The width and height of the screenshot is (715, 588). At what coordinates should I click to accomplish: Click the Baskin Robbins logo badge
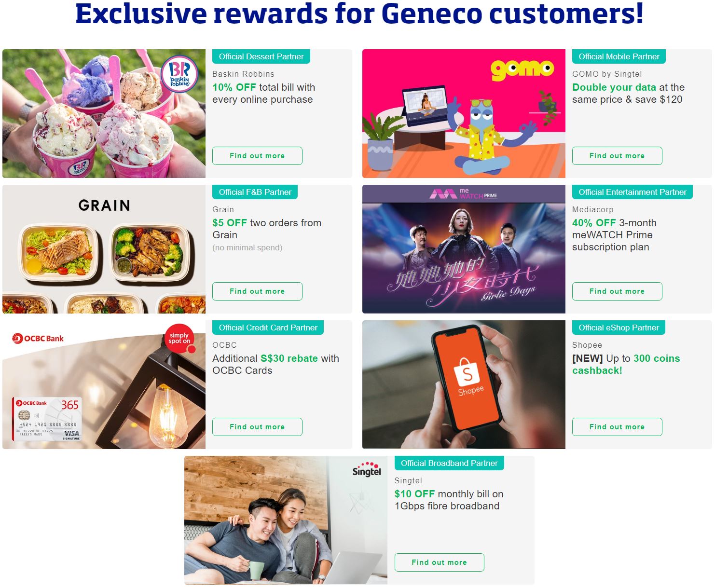pos(179,75)
